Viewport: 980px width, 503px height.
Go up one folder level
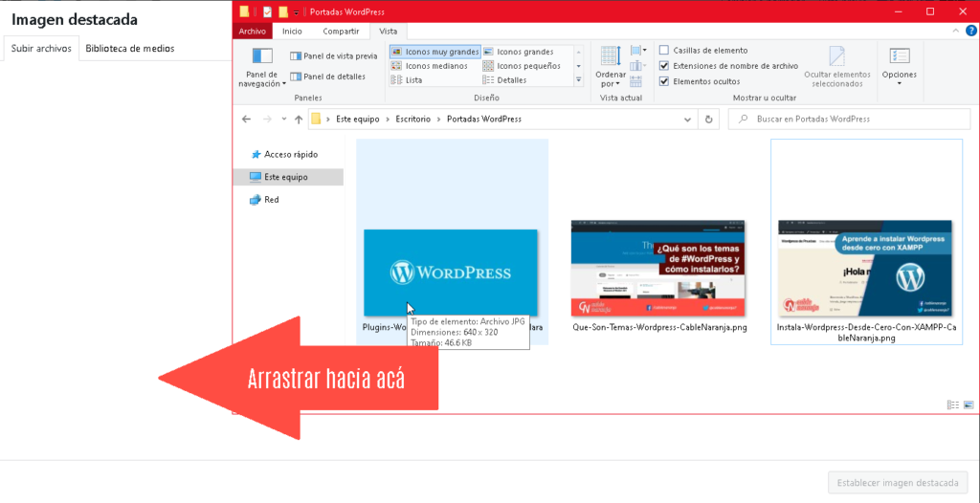point(299,120)
